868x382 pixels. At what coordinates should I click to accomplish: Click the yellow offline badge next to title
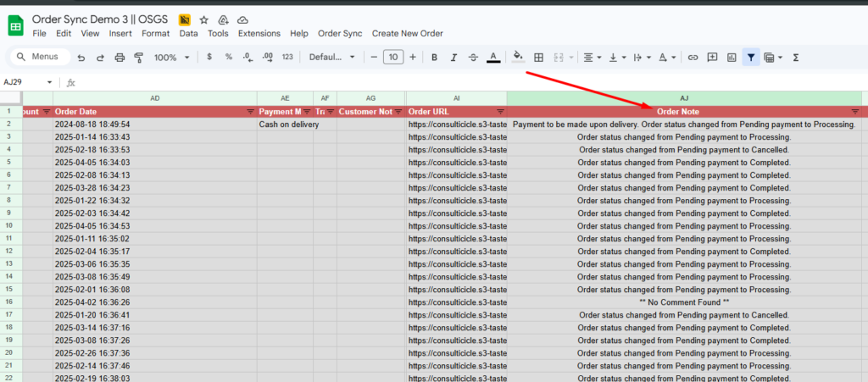[x=184, y=19]
